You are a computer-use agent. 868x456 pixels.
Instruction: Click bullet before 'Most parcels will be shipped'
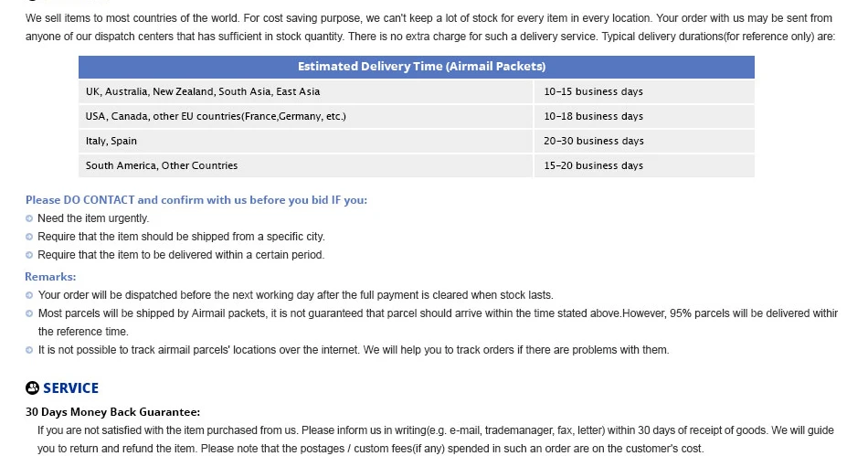click(29, 314)
